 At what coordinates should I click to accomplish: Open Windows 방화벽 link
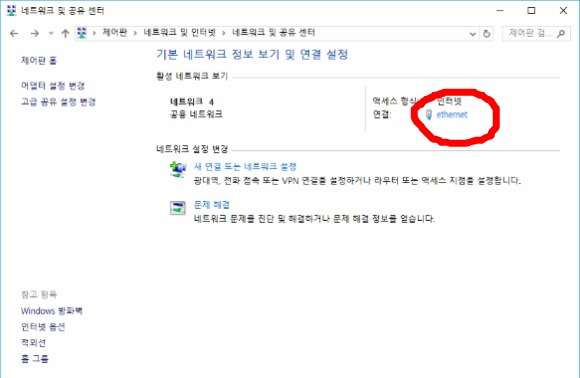[51, 311]
